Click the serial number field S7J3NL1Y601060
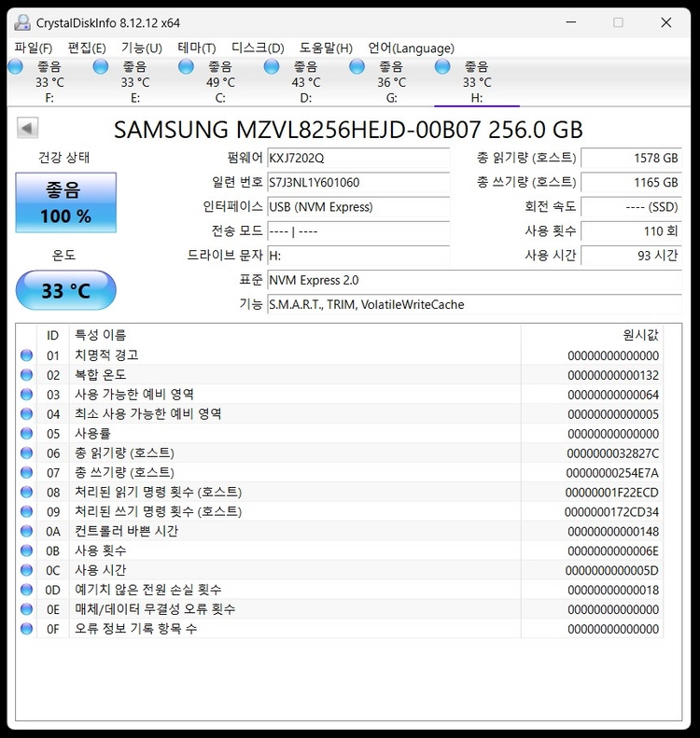Screen dimensions: 700x738 [358, 183]
